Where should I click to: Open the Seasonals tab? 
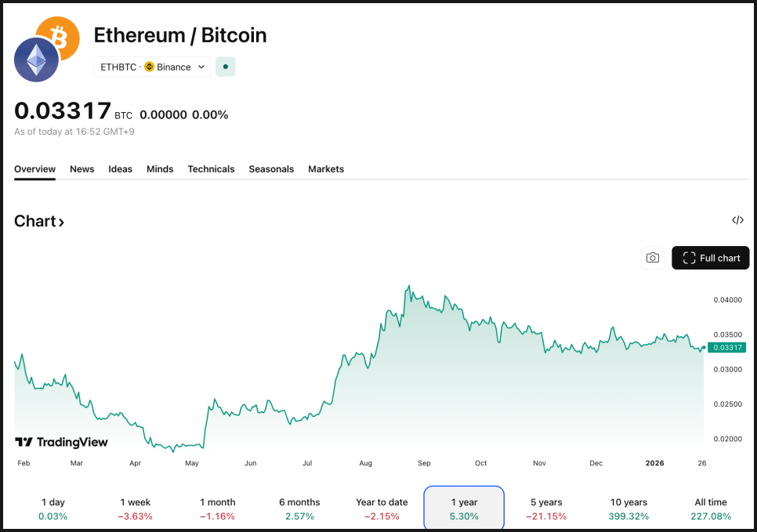(x=271, y=169)
